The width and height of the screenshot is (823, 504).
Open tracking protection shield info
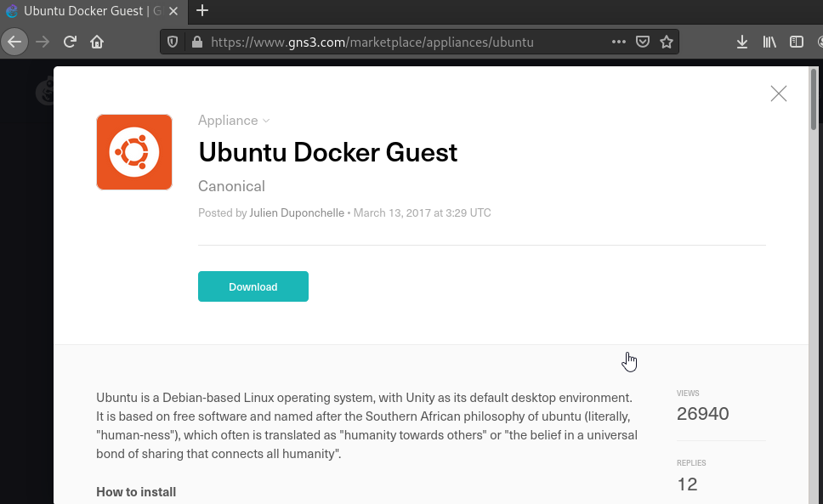pos(172,42)
